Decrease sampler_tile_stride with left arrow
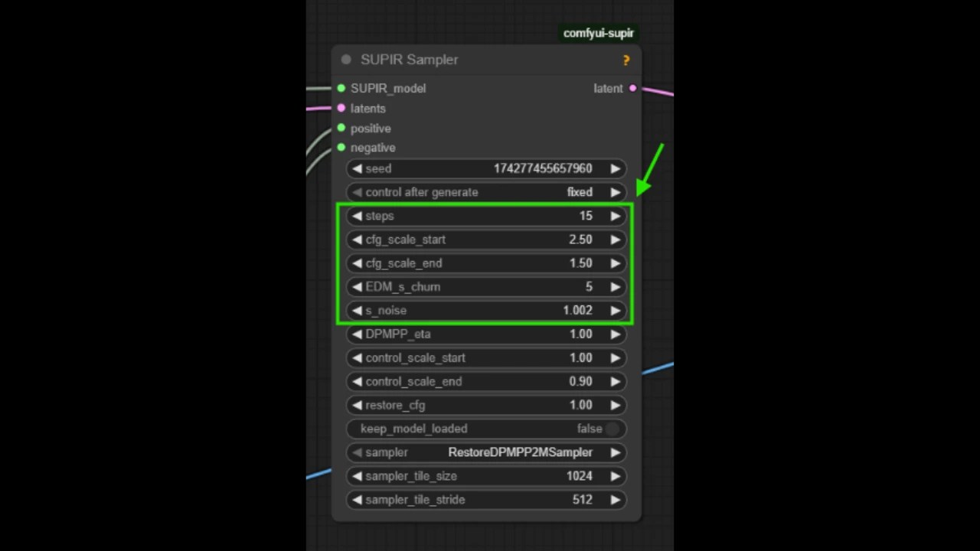Screen dimensions: 980x551 [357, 500]
